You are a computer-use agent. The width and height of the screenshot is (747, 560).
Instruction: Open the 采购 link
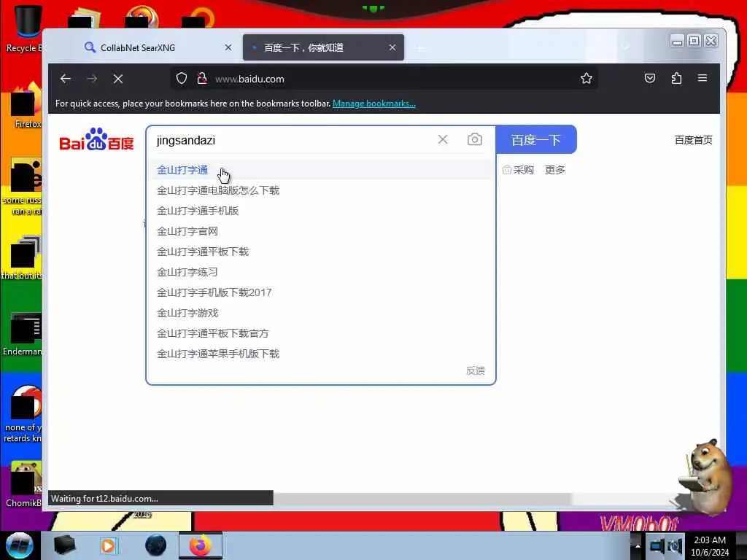tap(518, 170)
